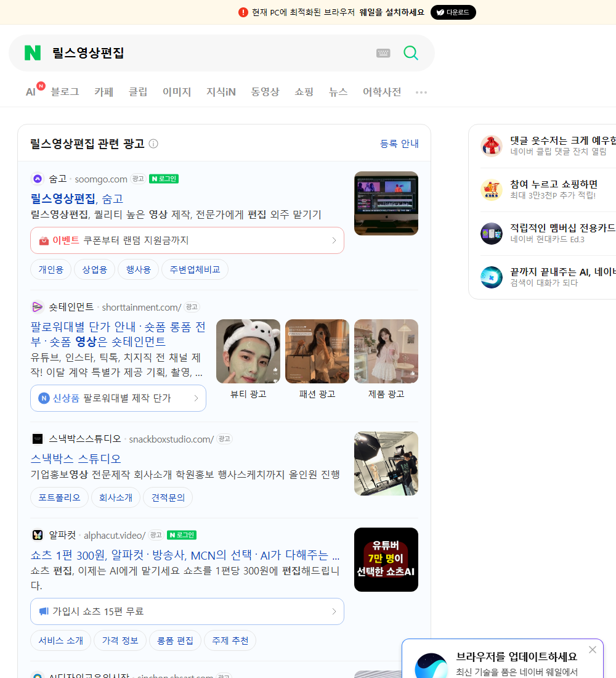
Task: Click the 주제 추천 chip
Action: point(230,640)
